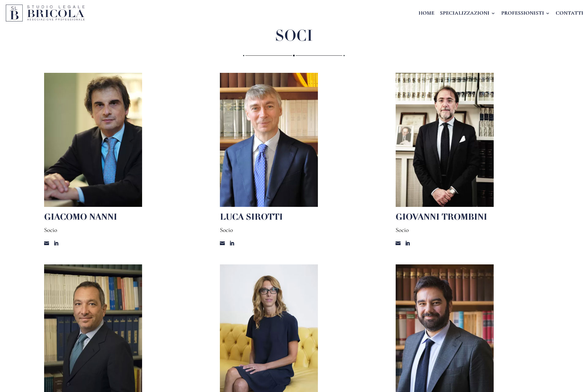Expand the Specializzazioni dropdown chevron
The width and height of the screenshot is (588, 392).
(493, 13)
